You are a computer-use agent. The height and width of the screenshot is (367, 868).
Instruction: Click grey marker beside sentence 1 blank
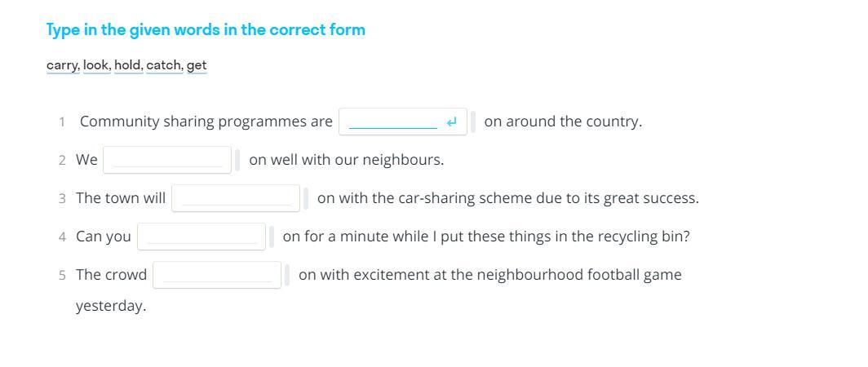(473, 122)
